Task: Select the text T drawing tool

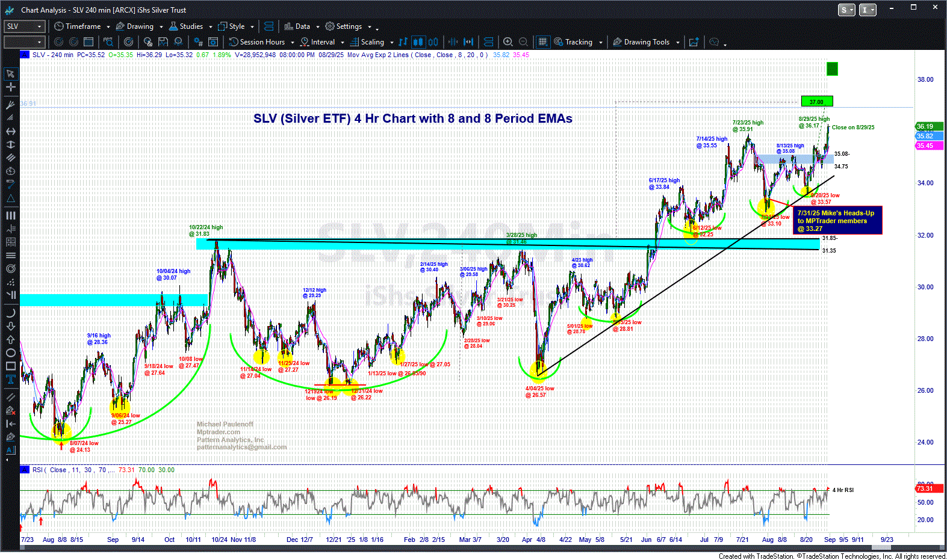Action: point(10,379)
